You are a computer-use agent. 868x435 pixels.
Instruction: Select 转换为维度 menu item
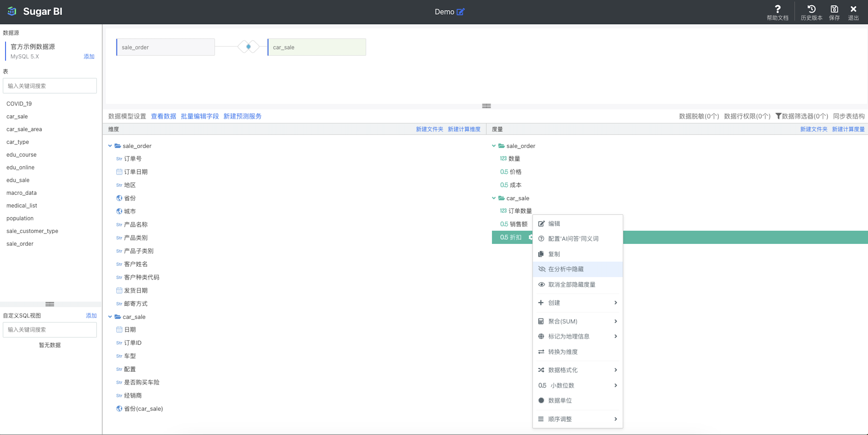[x=578, y=352]
